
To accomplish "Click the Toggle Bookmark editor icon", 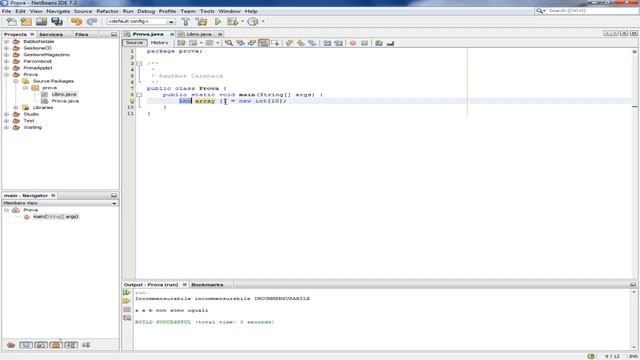I will [312, 43].
